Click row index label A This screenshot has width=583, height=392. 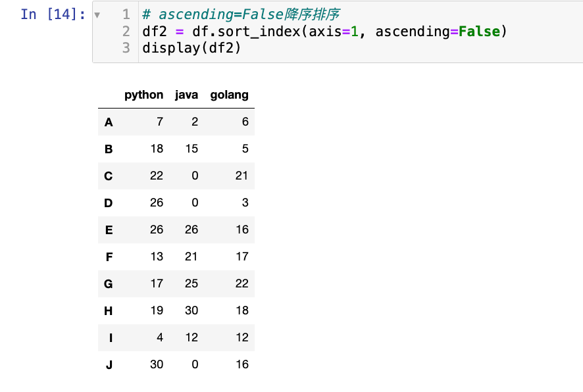[x=109, y=122]
